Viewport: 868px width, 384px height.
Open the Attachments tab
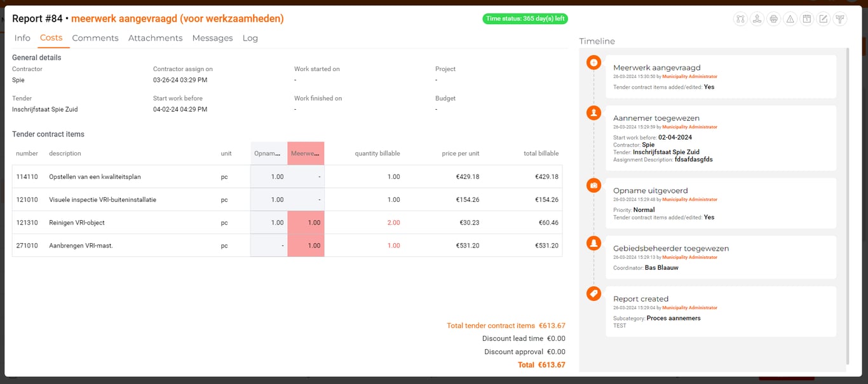(x=155, y=38)
